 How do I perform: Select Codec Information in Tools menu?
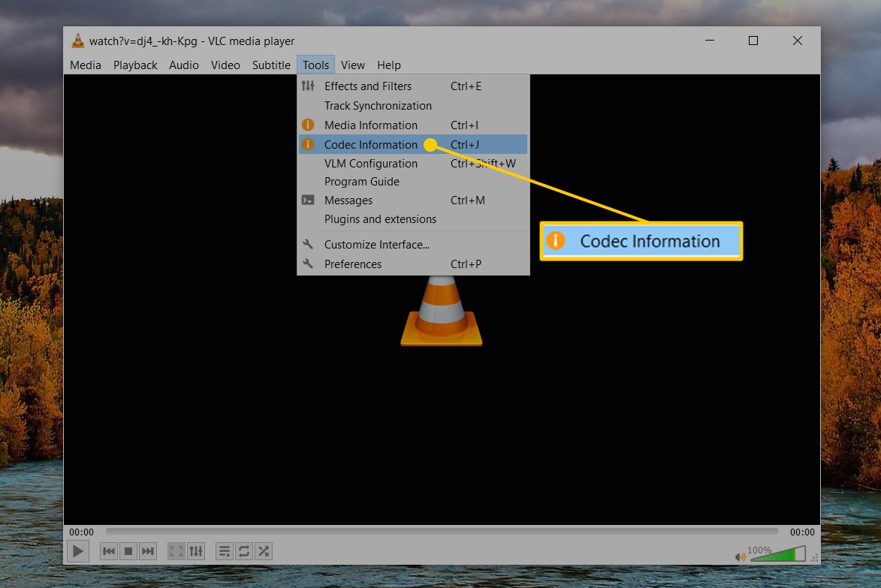coord(413,144)
